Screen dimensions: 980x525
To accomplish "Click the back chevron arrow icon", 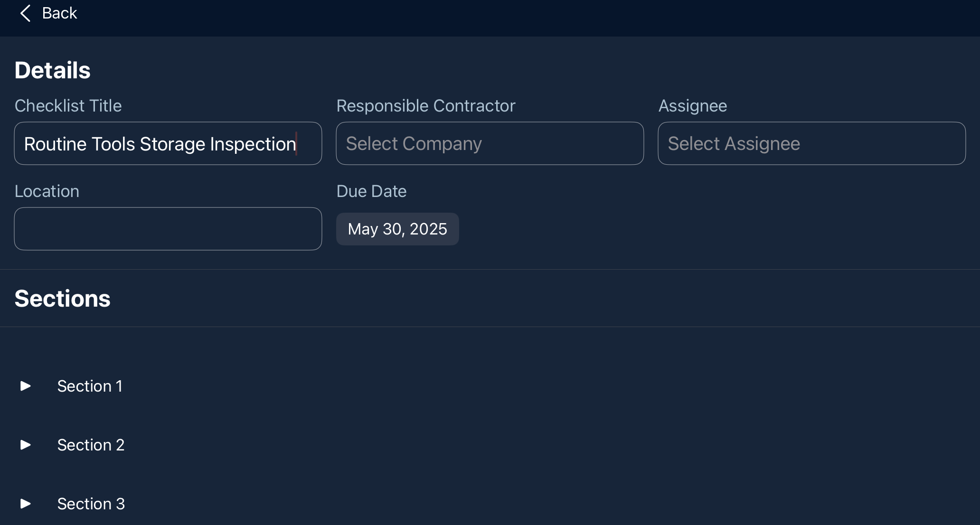I will pyautogui.click(x=25, y=13).
